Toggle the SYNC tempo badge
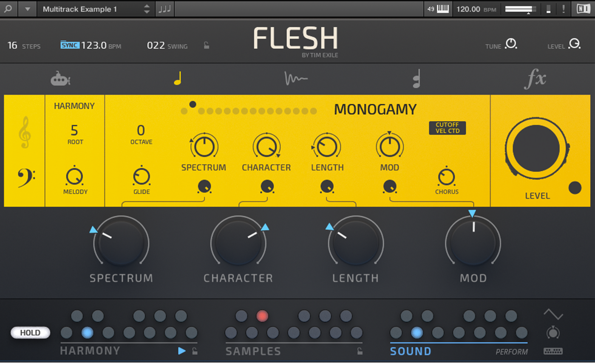 tap(70, 45)
